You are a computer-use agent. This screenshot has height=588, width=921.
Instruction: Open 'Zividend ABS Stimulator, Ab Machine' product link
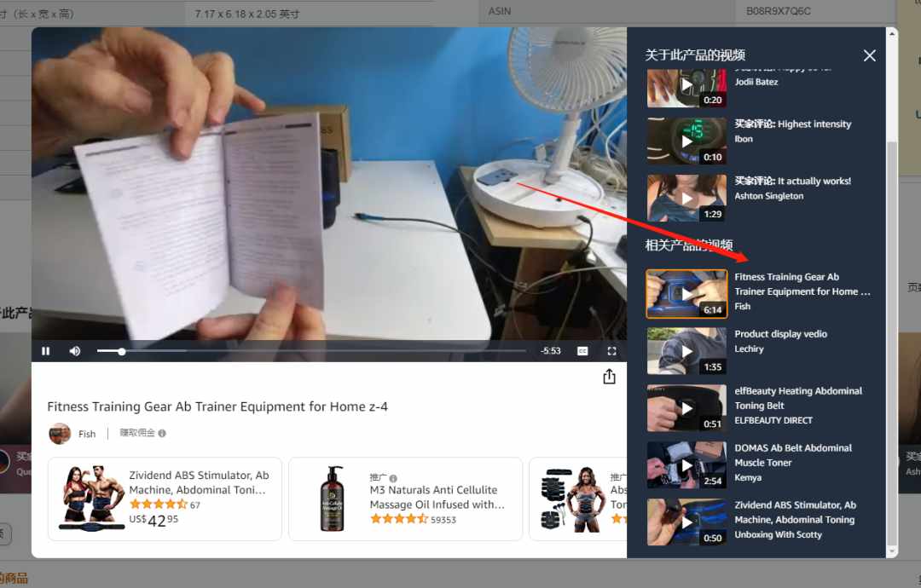point(199,482)
